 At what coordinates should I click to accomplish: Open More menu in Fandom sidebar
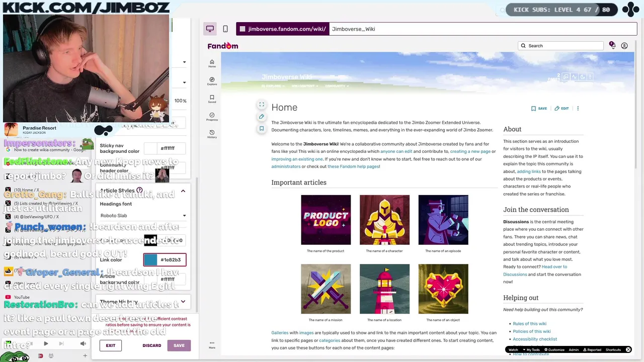tap(212, 344)
